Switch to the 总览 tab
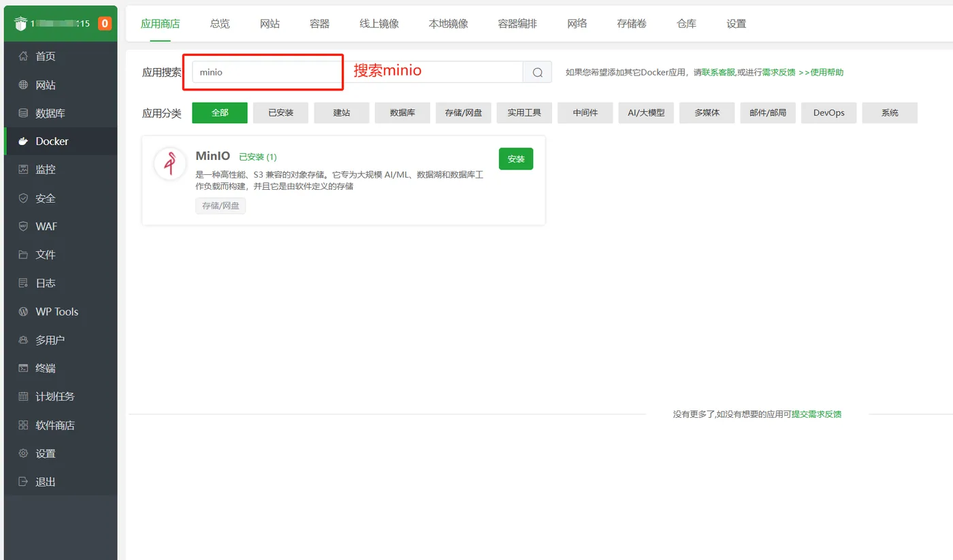Screen dimensions: 953x560 [220, 24]
